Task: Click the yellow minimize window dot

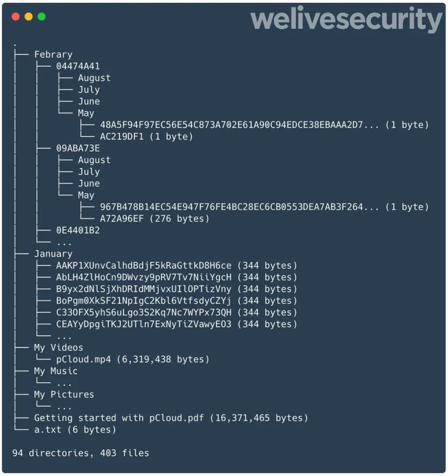Action: 29,17
